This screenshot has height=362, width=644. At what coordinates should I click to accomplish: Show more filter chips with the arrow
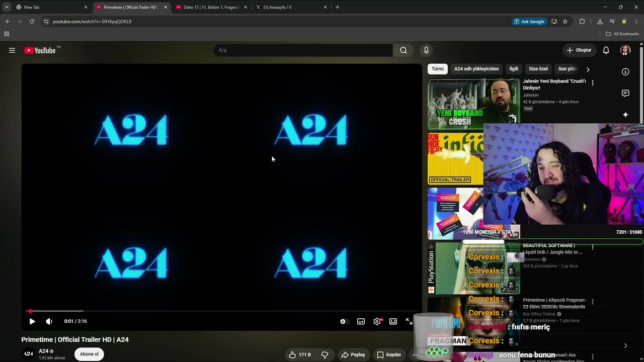(x=588, y=69)
